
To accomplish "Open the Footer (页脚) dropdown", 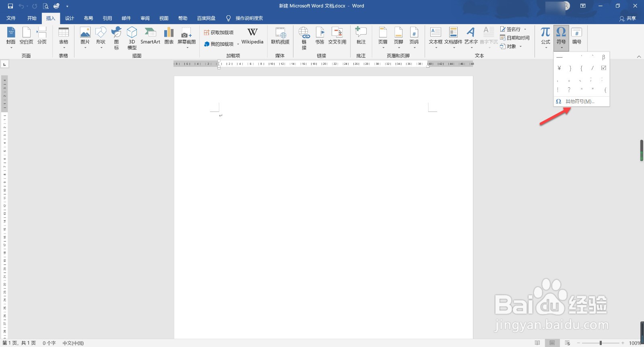I will tap(398, 37).
